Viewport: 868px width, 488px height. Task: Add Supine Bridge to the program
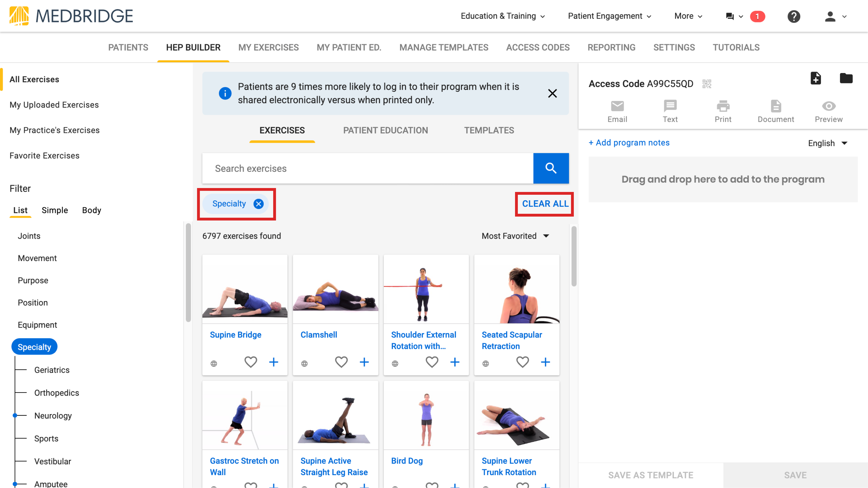(x=273, y=362)
